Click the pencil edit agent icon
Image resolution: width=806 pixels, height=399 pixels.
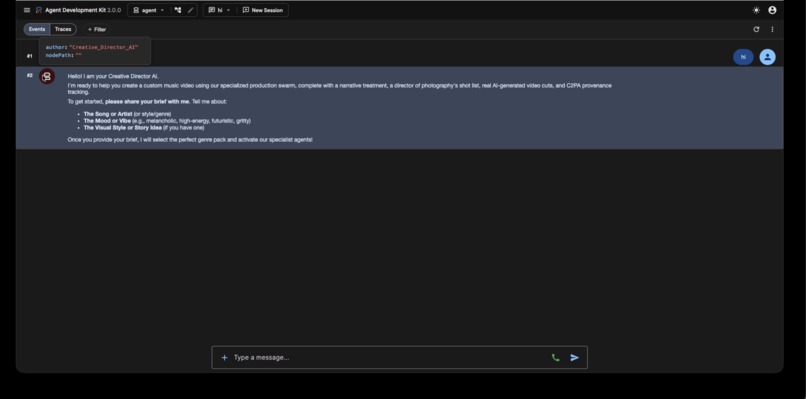(x=190, y=10)
